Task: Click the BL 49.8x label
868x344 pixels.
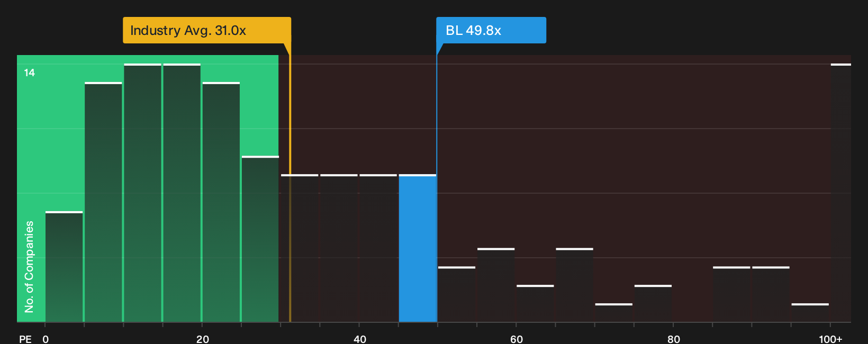Action: (491, 30)
